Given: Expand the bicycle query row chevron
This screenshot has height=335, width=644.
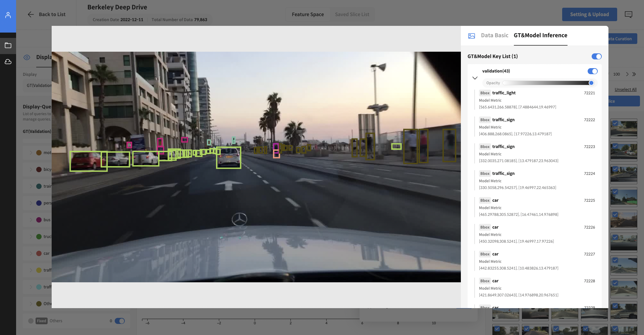Looking at the screenshot, I should (31, 170).
